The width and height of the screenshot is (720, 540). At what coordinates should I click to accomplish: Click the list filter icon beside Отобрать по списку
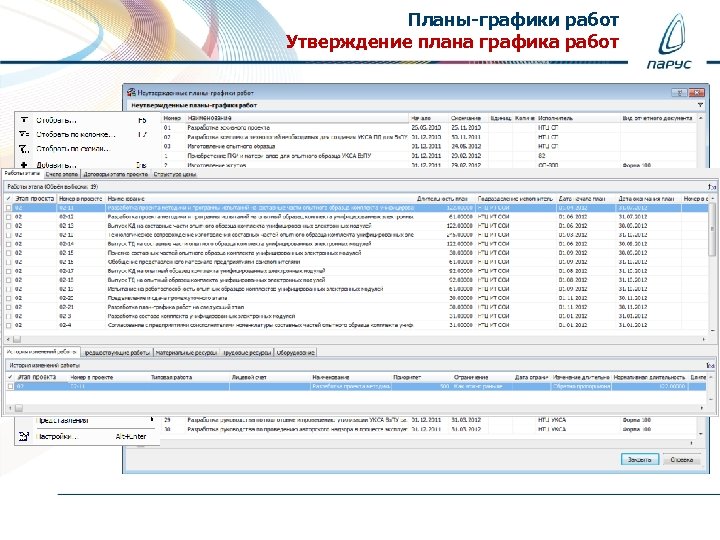(x=24, y=149)
